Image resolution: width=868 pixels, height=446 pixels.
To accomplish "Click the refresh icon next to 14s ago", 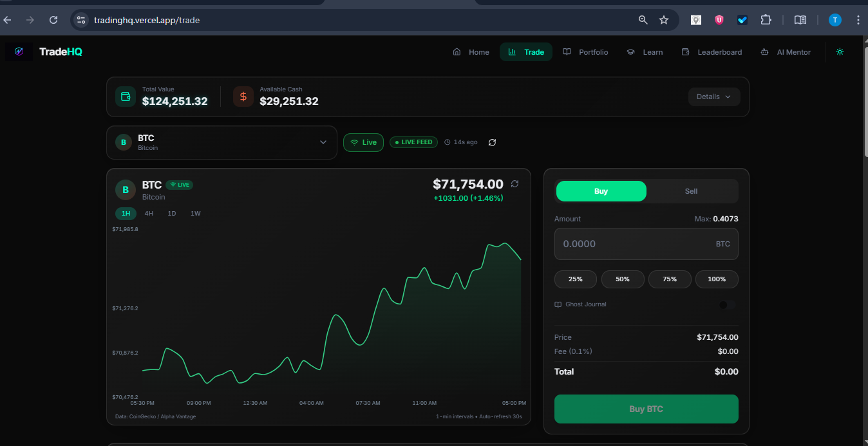I will (x=492, y=142).
